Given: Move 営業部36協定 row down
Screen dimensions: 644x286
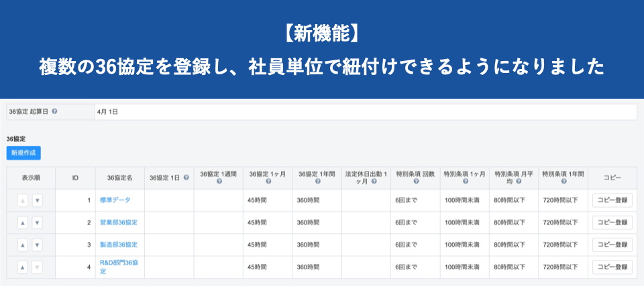Looking at the screenshot, I should 37,222.
